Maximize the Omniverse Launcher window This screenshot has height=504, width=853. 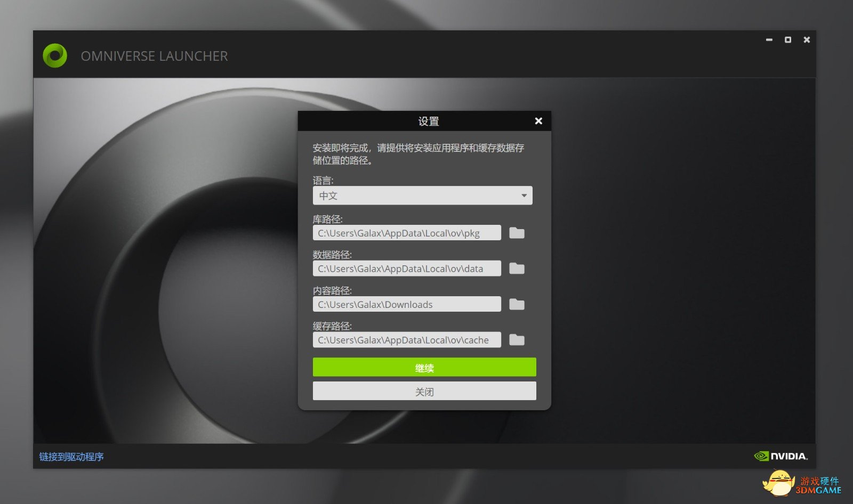[788, 40]
